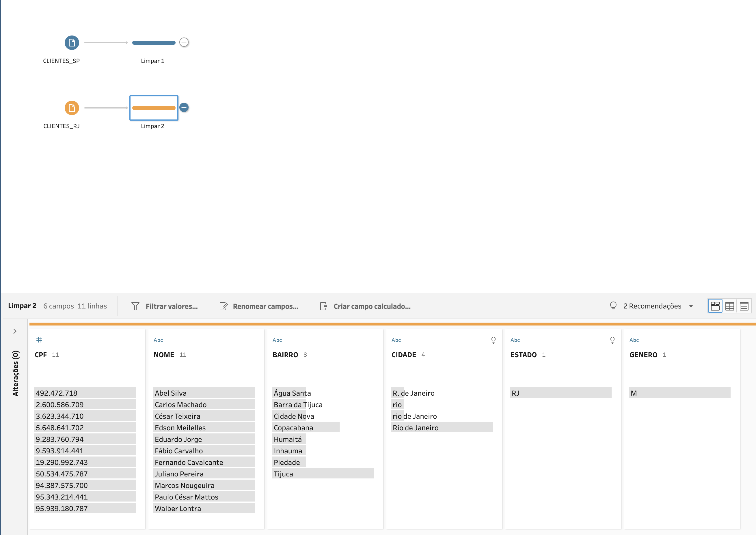
Task: Select the CLIENTES_SP input source icon
Action: (x=72, y=42)
